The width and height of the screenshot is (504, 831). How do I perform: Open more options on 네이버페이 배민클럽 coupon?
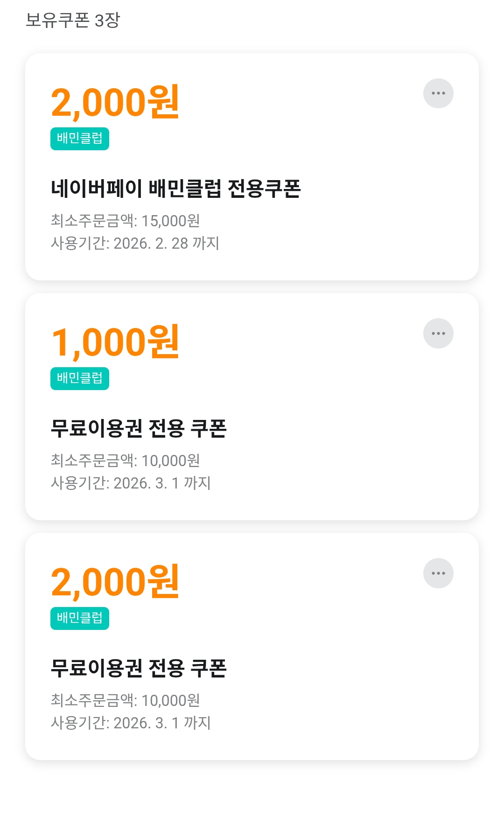click(x=438, y=93)
